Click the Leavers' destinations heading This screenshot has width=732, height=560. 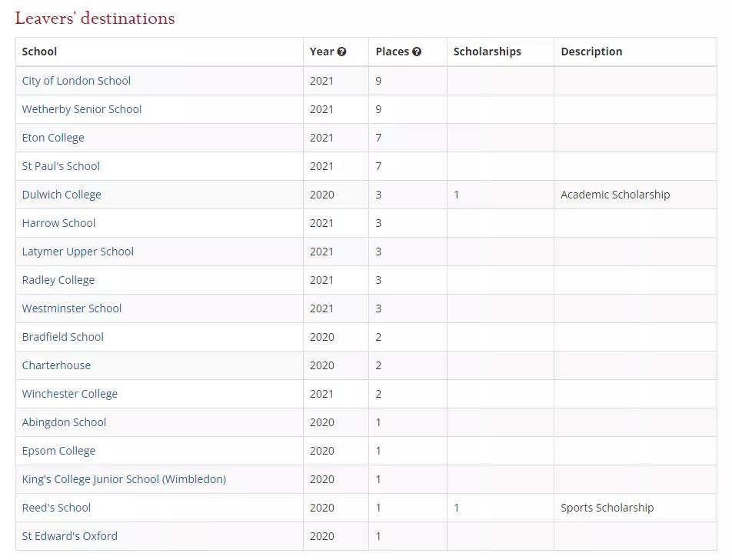[95, 18]
